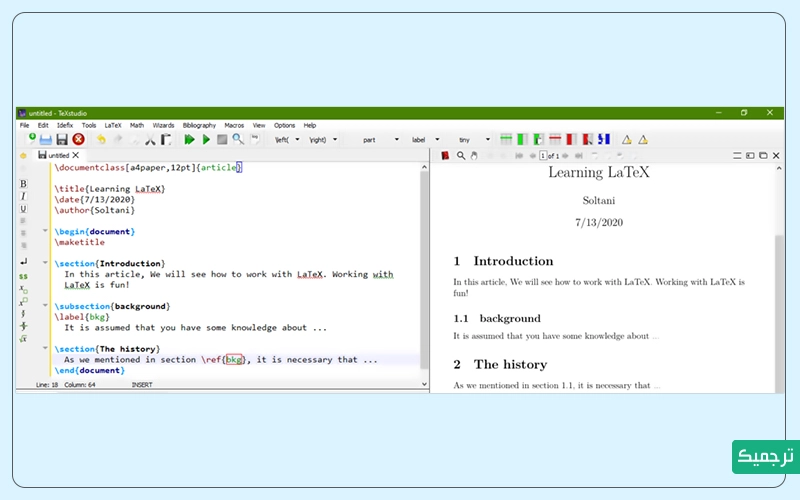Open the 'tiny' font size dropdown
This screenshot has width=800, height=500.
(x=487, y=140)
